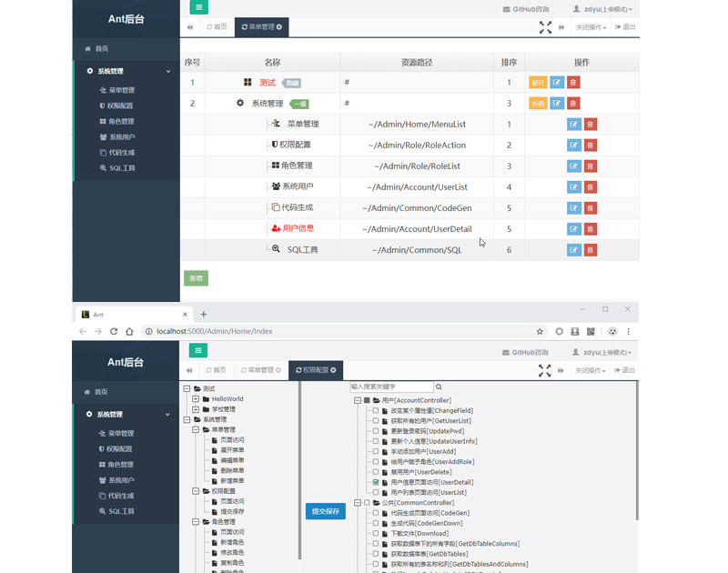
Task: Click edit icon in the 测试 row
Action: point(556,83)
